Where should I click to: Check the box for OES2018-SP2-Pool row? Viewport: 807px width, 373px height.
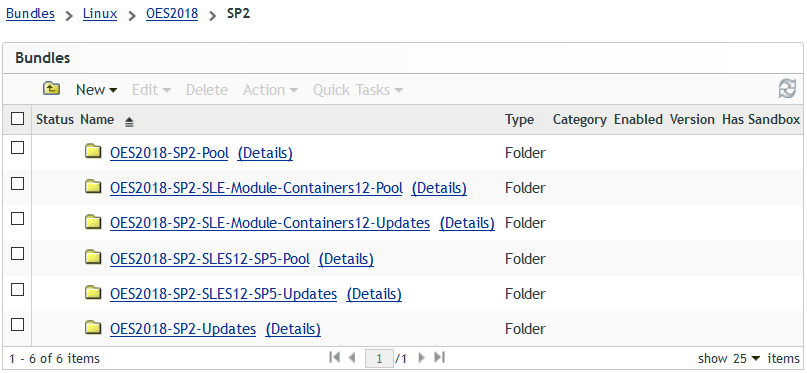[x=17, y=148]
